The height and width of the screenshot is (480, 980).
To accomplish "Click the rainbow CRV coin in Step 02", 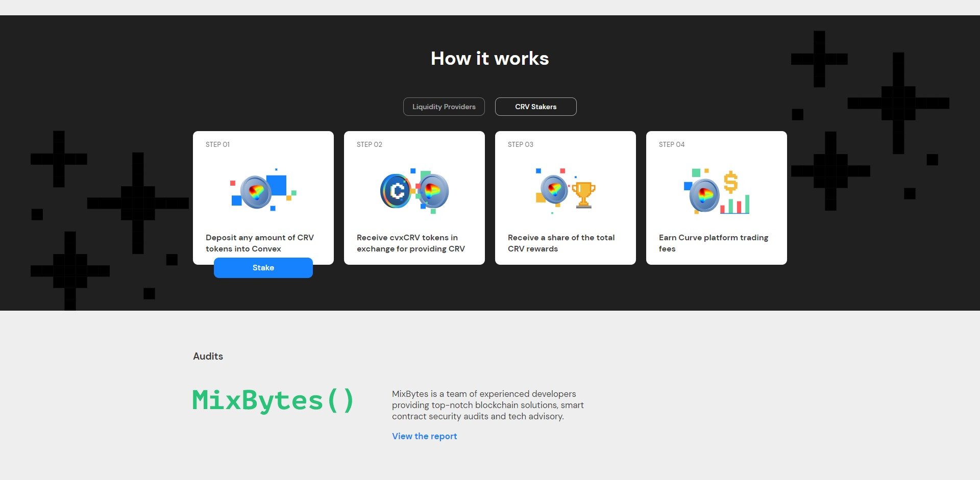I will (433, 192).
